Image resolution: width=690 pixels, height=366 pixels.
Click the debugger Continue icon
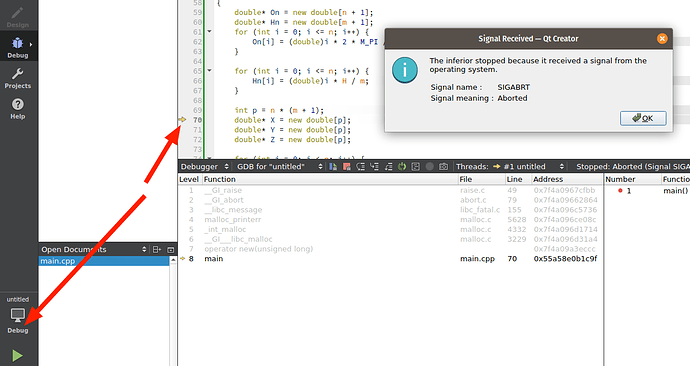(333, 166)
